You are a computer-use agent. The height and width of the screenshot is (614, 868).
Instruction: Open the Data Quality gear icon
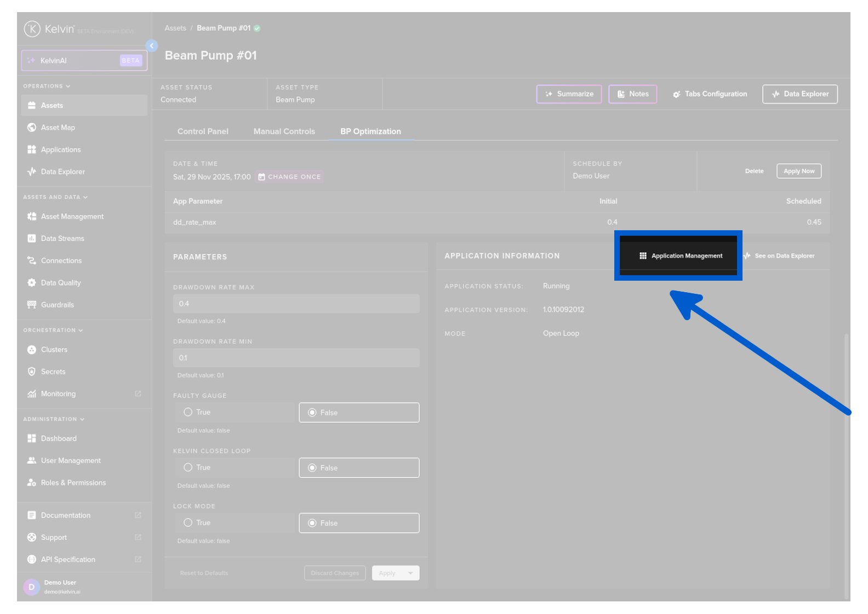click(32, 283)
